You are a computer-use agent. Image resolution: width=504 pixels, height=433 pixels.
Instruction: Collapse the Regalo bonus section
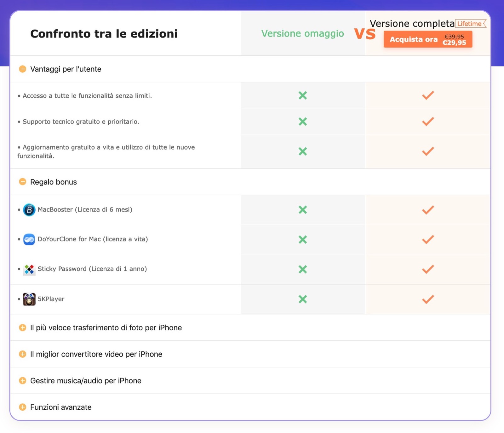tap(23, 182)
